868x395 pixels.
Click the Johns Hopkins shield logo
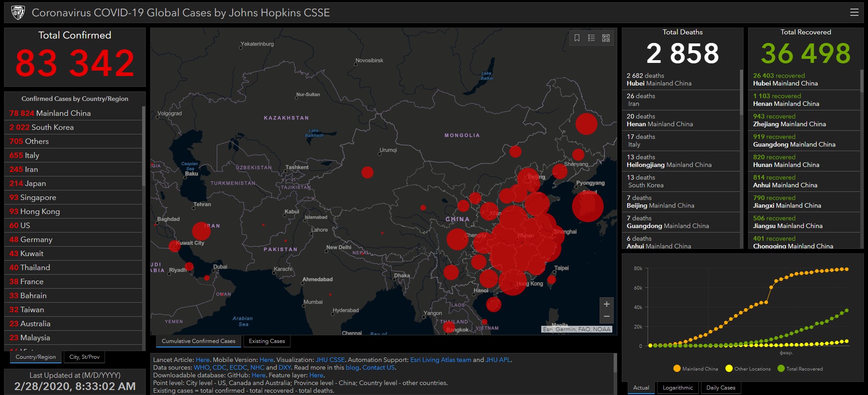point(18,13)
